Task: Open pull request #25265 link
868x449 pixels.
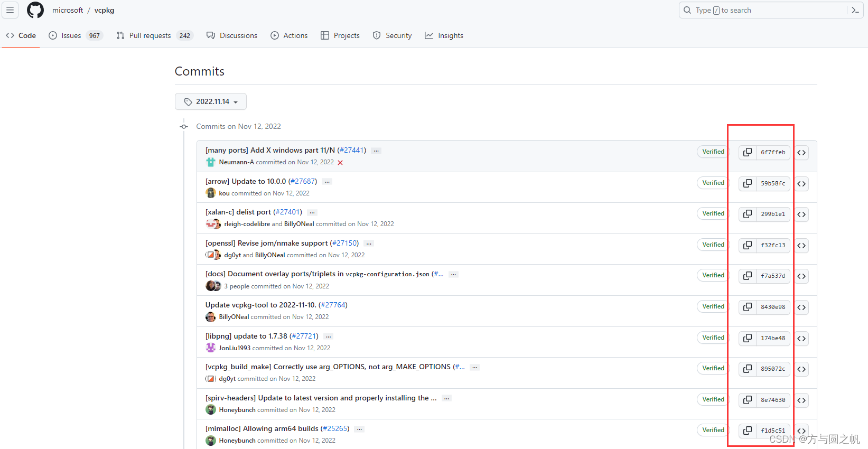Action: 335,428
